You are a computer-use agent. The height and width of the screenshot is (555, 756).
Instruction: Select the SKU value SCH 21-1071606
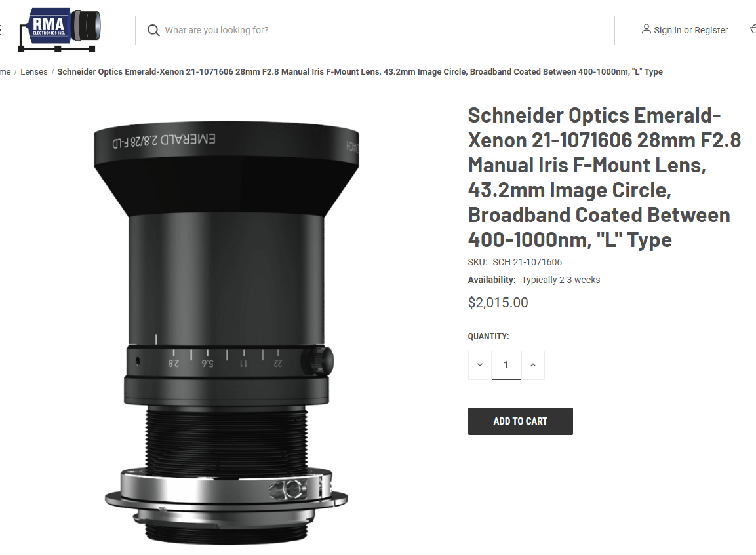click(x=527, y=262)
